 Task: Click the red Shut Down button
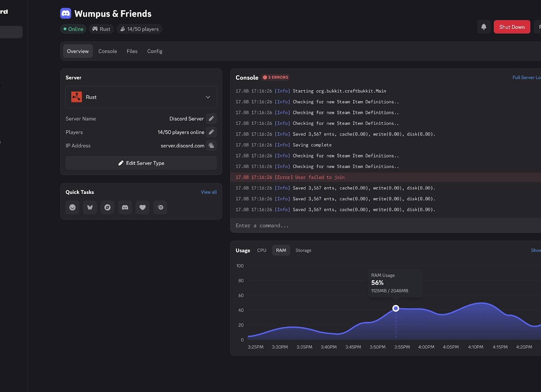coord(512,27)
